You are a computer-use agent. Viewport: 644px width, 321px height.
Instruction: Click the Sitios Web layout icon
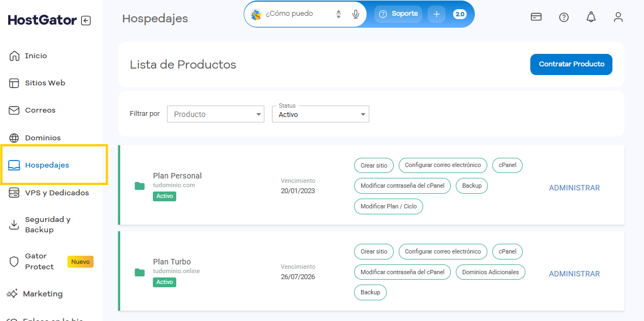pos(14,83)
